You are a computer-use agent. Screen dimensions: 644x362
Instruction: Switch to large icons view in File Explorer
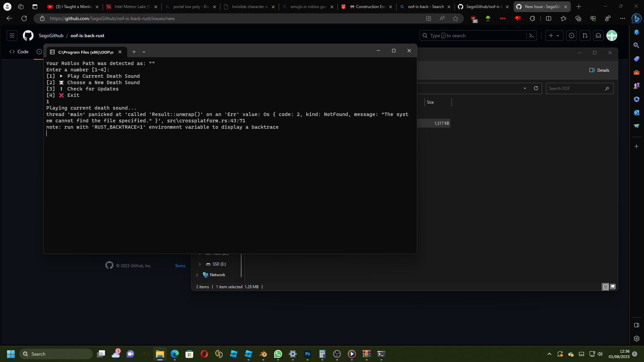pos(612,287)
